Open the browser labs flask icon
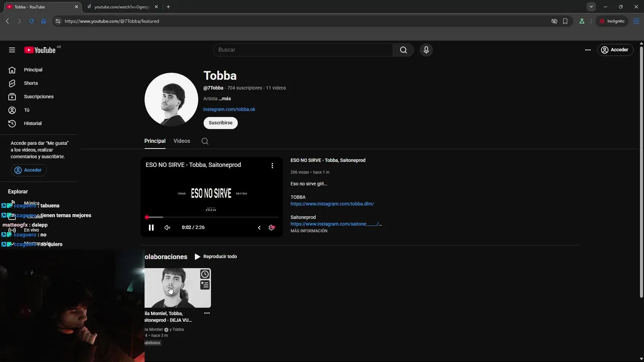Viewport: 644px width, 362px height. point(582,21)
